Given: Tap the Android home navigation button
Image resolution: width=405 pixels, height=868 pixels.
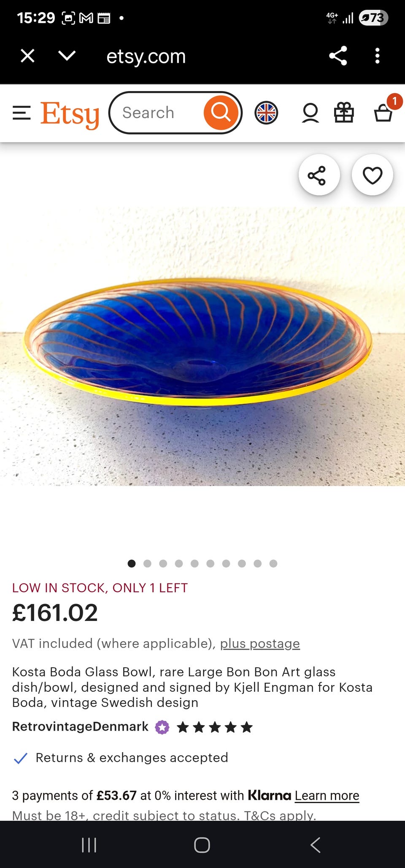Looking at the screenshot, I should 202,845.
